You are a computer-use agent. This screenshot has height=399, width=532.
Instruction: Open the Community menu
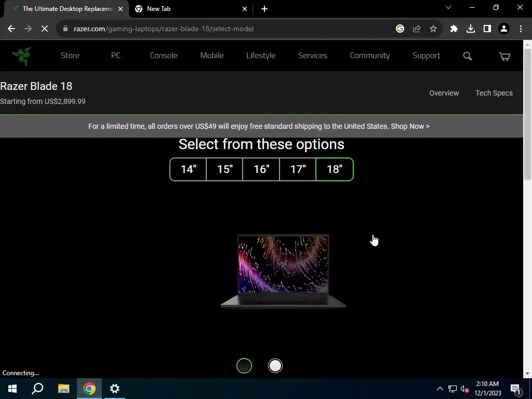pos(369,56)
